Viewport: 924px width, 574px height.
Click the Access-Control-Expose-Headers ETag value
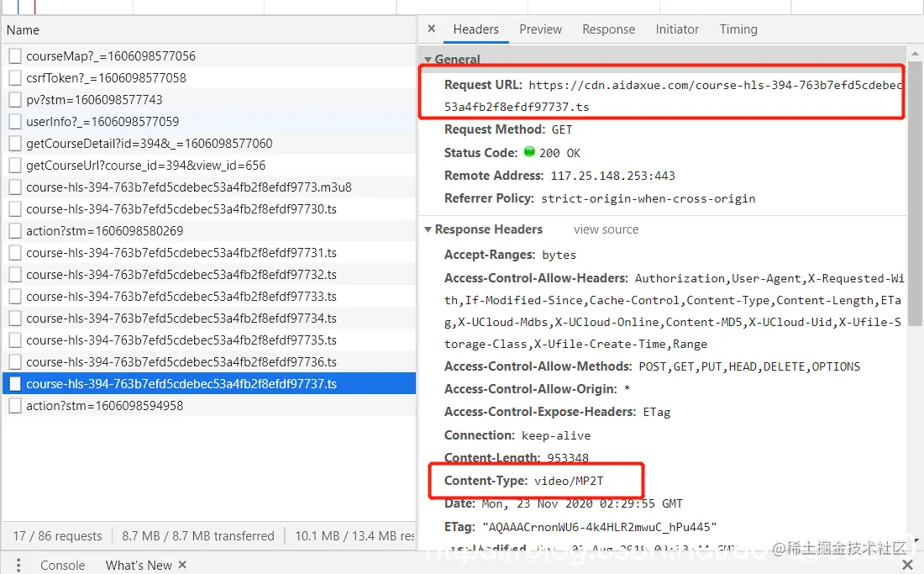(657, 412)
